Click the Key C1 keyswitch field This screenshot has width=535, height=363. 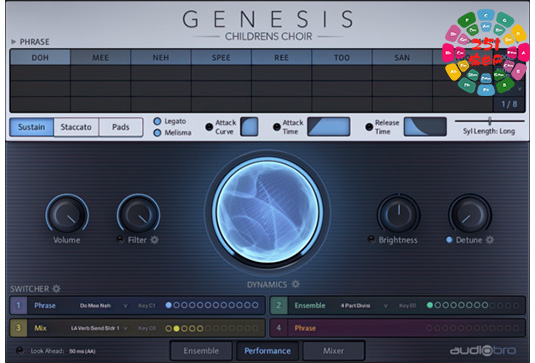point(147,305)
